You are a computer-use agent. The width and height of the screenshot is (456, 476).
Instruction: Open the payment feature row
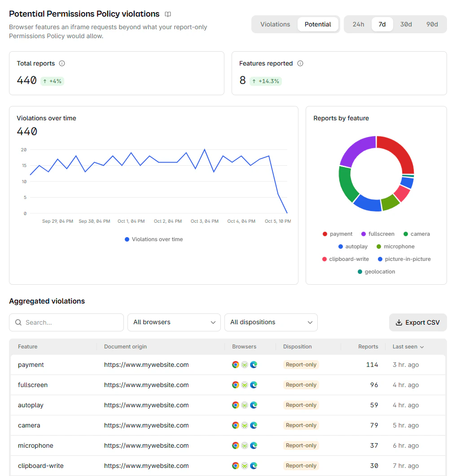[x=228, y=365]
